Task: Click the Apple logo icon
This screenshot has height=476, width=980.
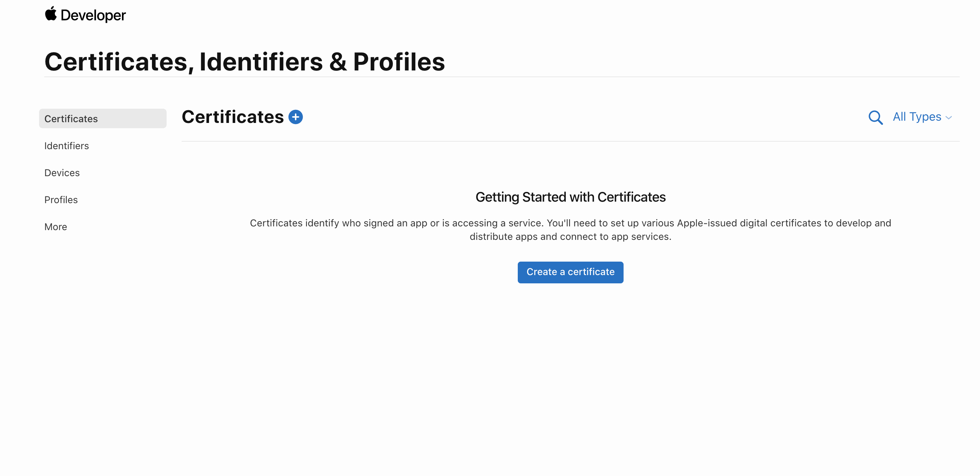Action: tap(51, 14)
